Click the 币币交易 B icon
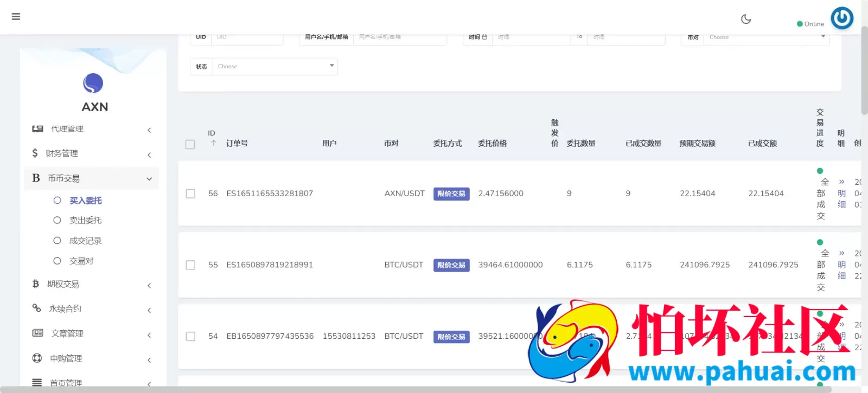Image resolution: width=868 pixels, height=393 pixels. point(36,178)
